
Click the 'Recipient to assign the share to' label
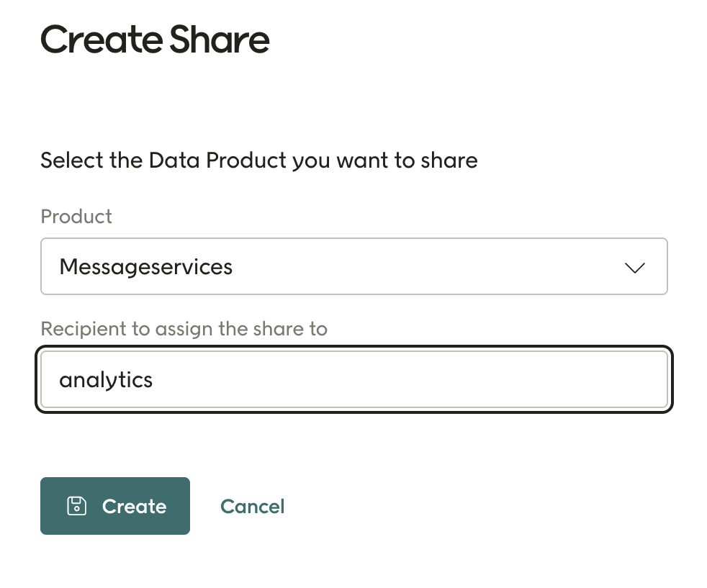[184, 329]
